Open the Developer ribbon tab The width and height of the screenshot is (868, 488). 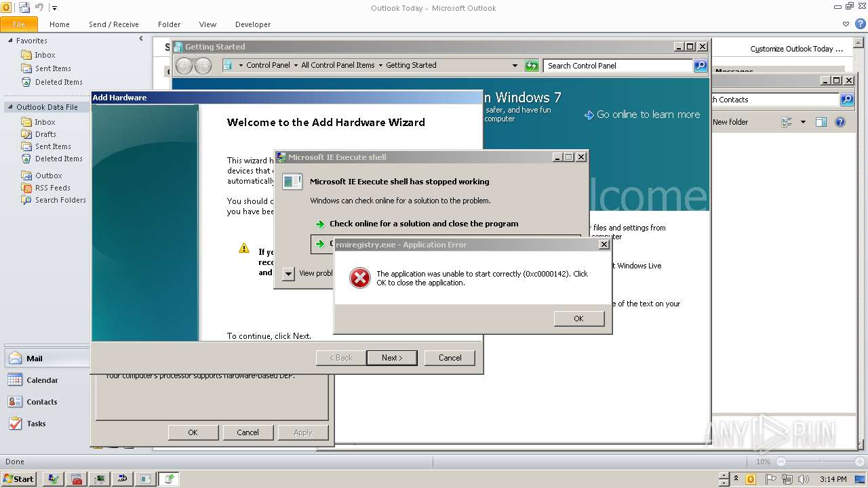[253, 24]
